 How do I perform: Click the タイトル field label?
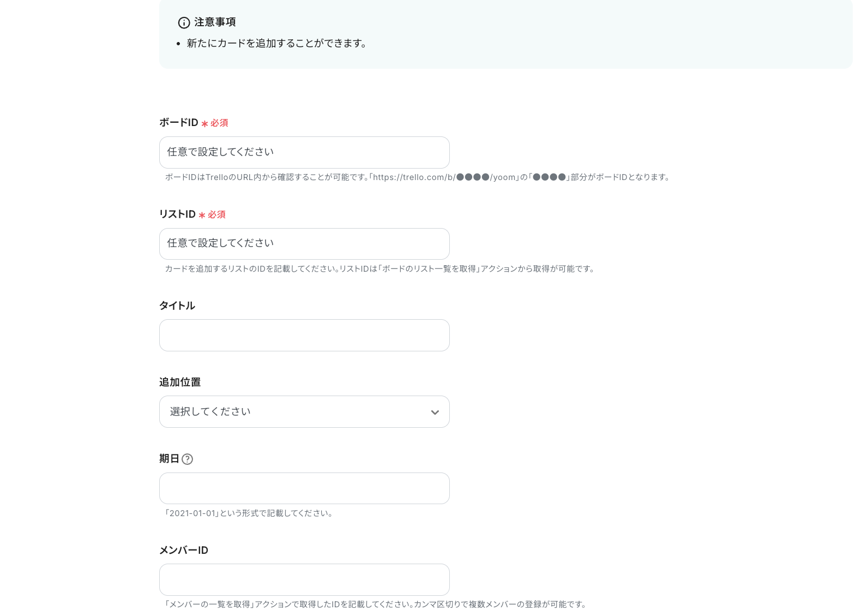coord(177,306)
